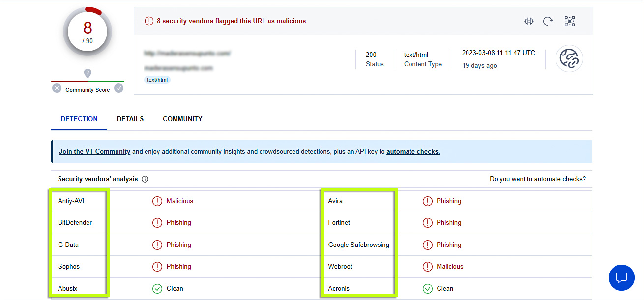Select the Abusix vendor name

[68, 288]
